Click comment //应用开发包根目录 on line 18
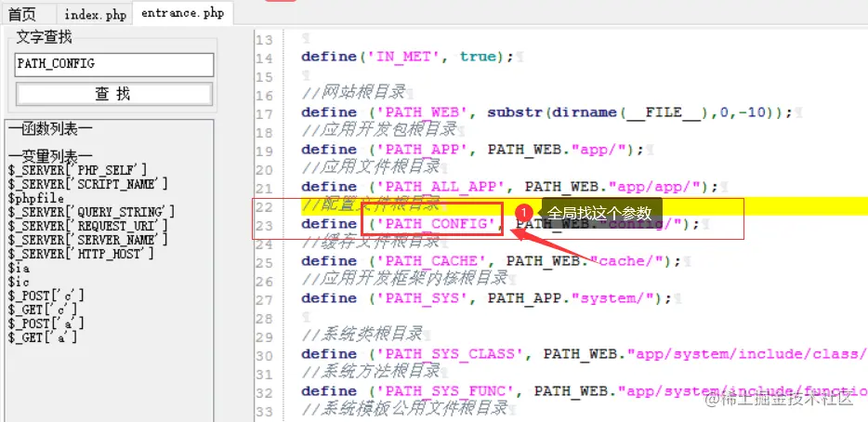This screenshot has width=868, height=422. 379,129
